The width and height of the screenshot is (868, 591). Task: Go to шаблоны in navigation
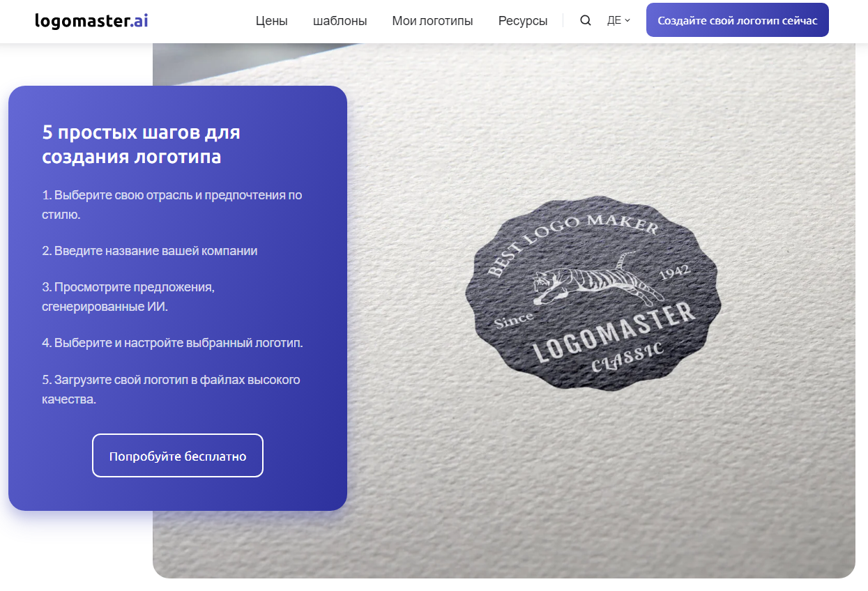(340, 21)
